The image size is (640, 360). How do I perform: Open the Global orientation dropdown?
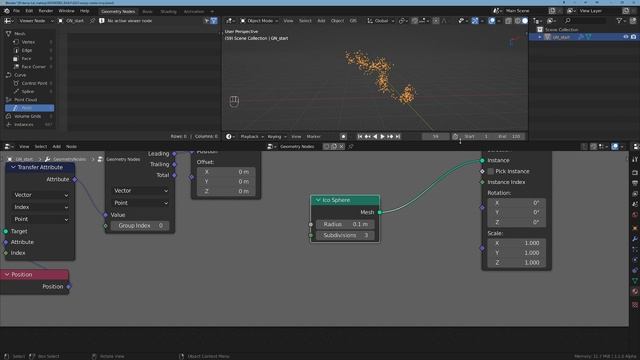pyautogui.click(x=380, y=20)
